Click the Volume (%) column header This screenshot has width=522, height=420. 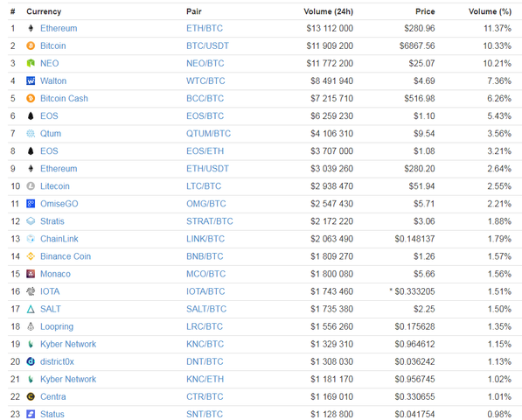coord(490,11)
